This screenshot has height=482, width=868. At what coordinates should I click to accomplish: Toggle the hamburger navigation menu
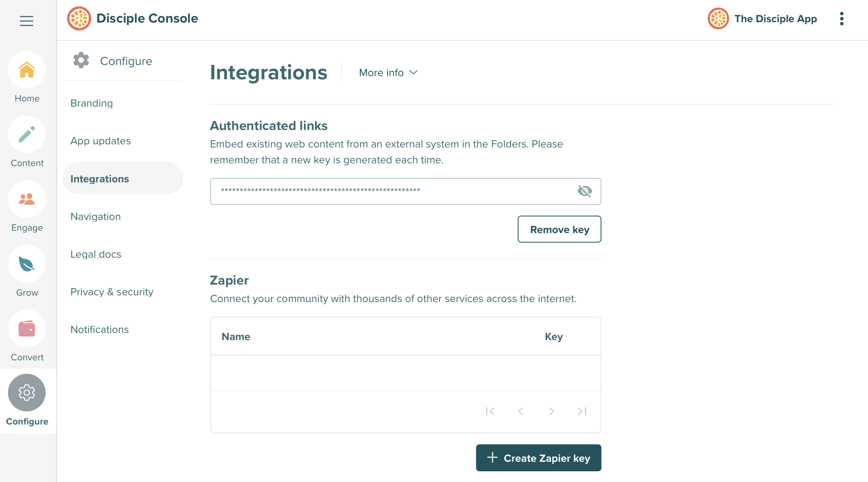coord(26,21)
